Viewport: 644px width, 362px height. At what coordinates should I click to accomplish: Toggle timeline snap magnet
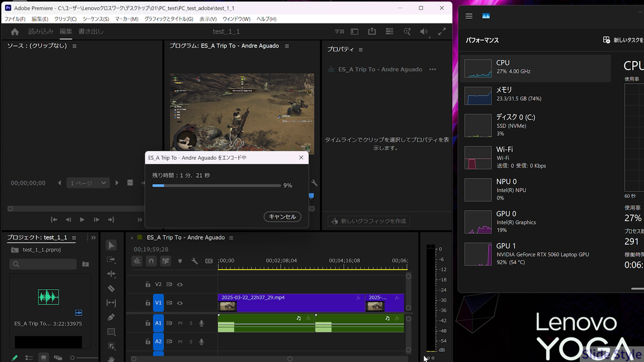click(151, 261)
